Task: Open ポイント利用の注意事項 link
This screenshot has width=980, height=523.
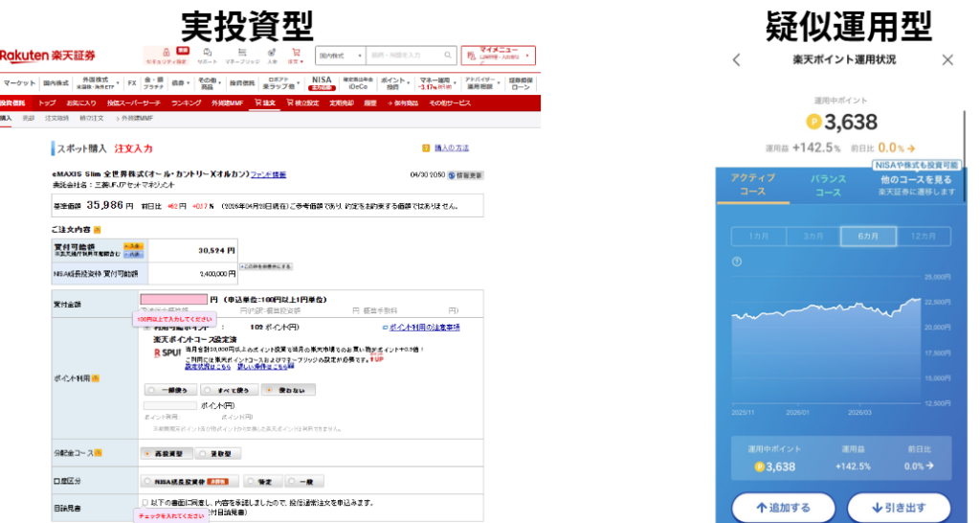Action: tap(424, 328)
